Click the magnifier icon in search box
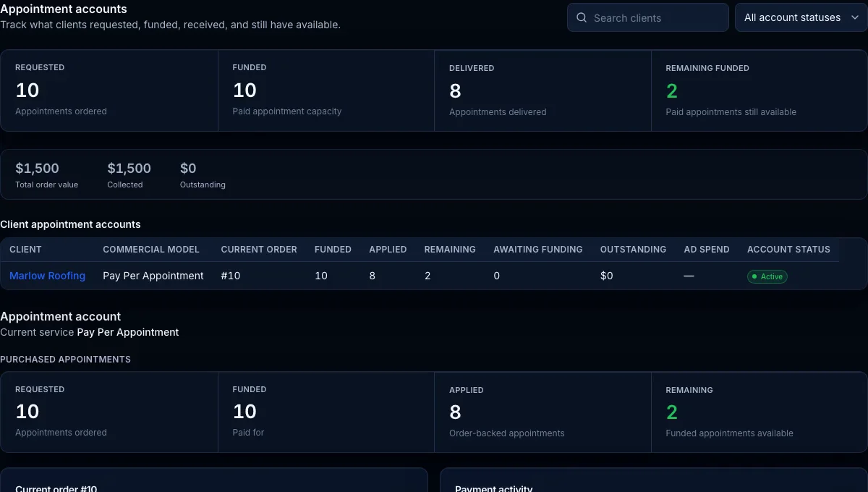 click(x=582, y=18)
